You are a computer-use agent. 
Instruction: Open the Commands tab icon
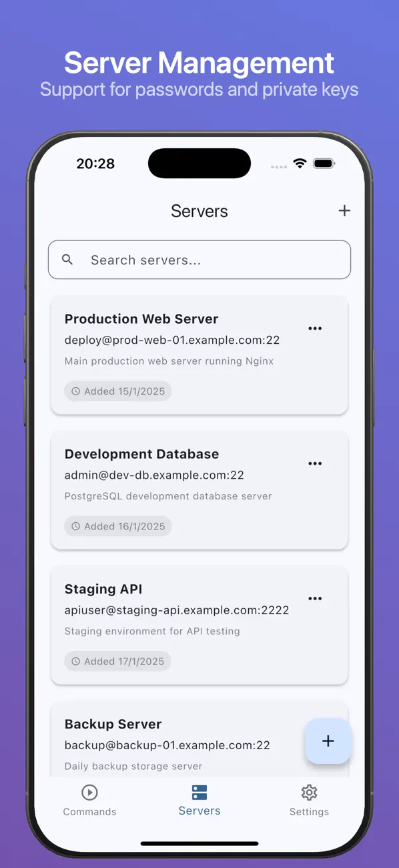(x=89, y=792)
